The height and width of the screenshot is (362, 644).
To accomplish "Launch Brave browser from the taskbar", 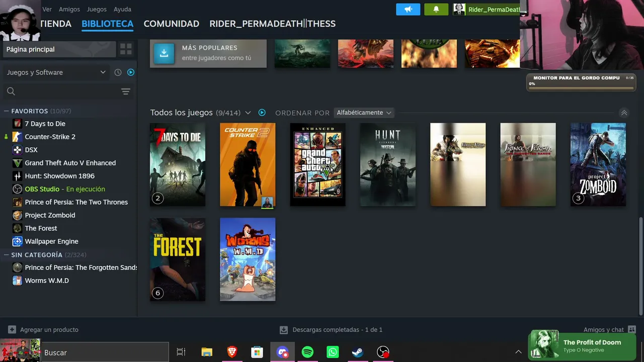I will (232, 352).
